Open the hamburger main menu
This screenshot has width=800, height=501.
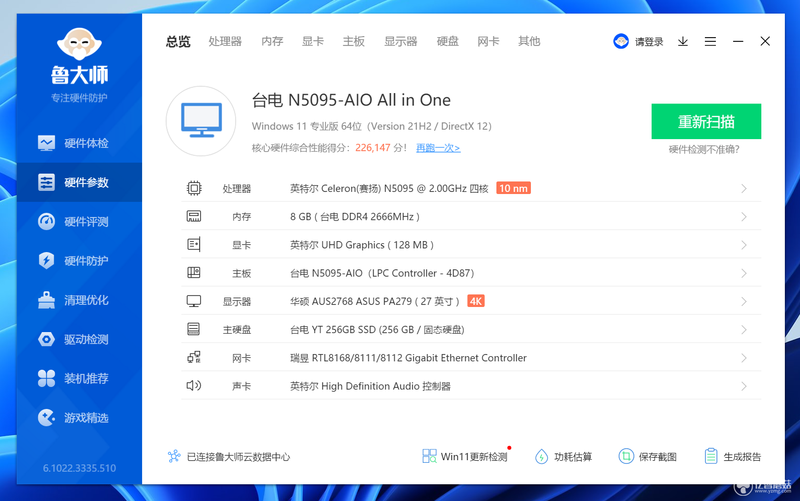tap(710, 41)
